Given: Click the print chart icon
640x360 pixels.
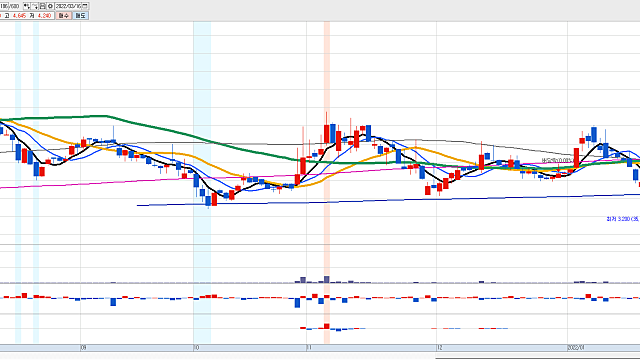Looking at the screenshot, I should click(x=42, y=6).
